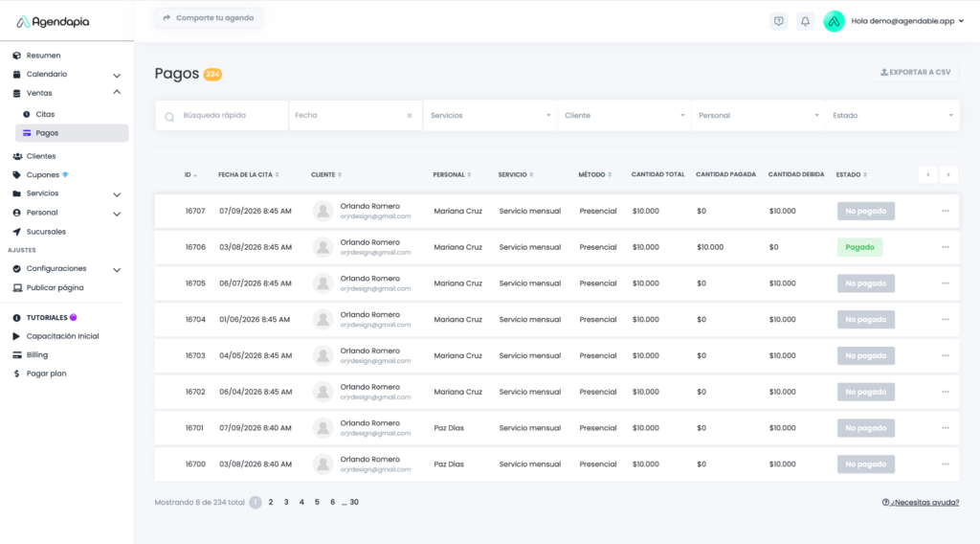The image size is (980, 544).
Task: Open three-dot menu for payment 16707
Action: [945, 211]
